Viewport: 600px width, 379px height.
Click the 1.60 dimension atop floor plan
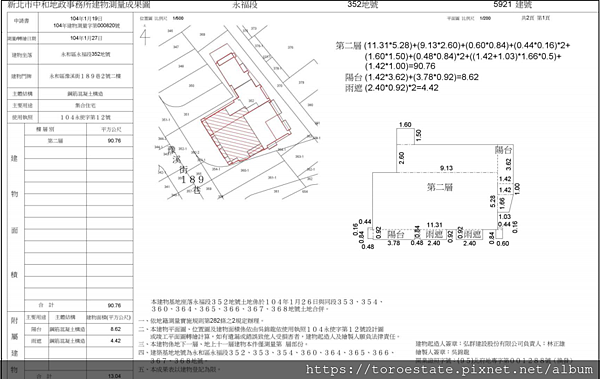tap(405, 125)
